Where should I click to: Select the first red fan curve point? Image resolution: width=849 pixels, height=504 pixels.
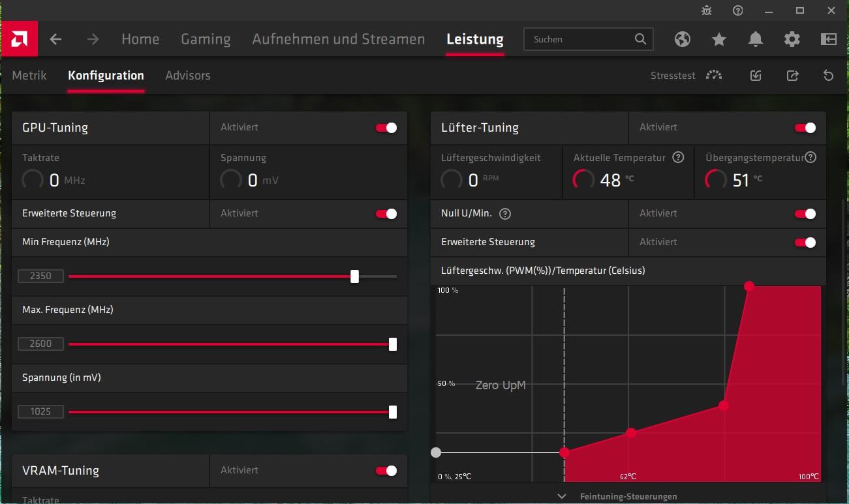coord(564,452)
